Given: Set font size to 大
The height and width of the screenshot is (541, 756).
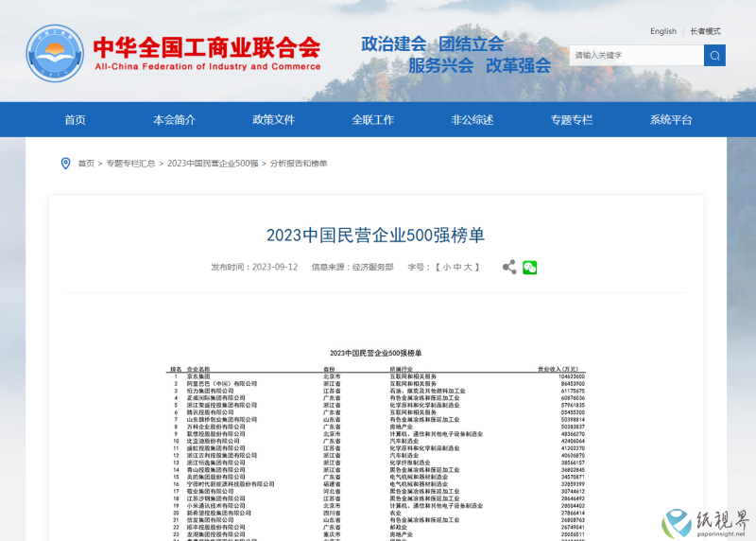Looking at the screenshot, I should (468, 267).
